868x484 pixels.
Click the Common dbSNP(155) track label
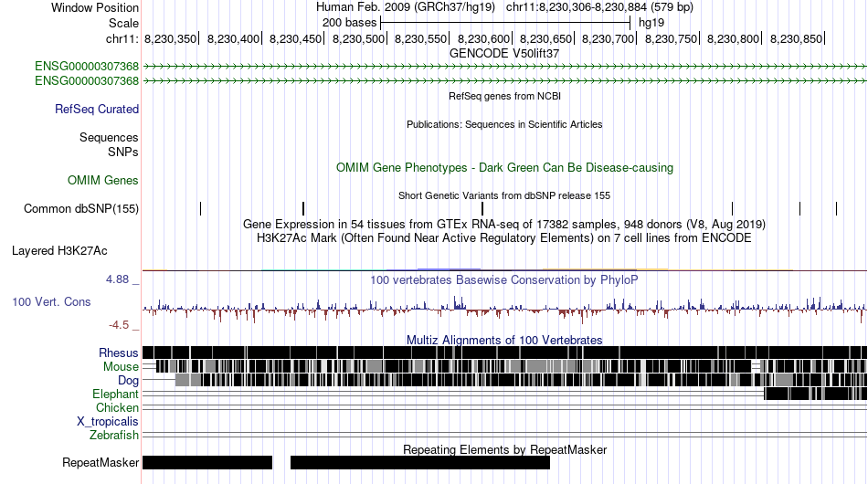click(x=81, y=208)
